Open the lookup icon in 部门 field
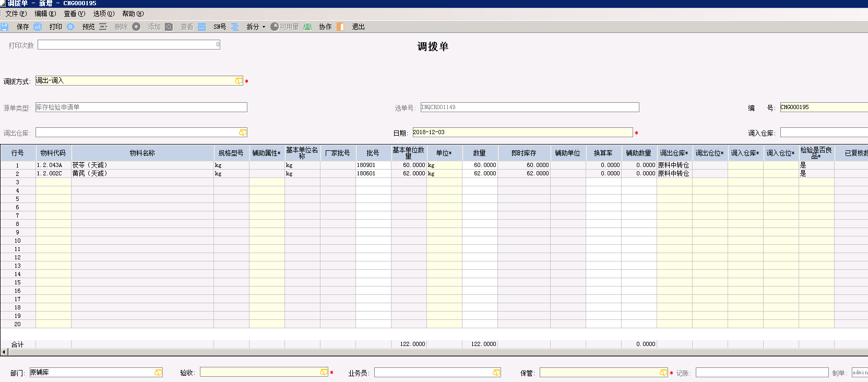This screenshot has width=868, height=382. coord(158,373)
